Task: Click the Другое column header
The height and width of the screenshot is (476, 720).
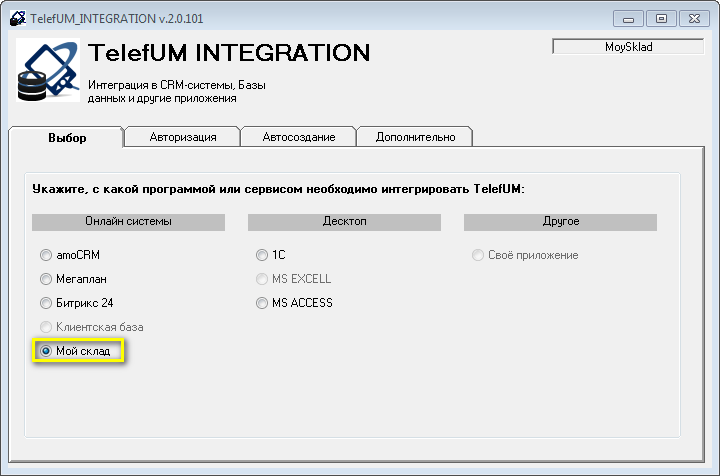Action: click(x=560, y=222)
